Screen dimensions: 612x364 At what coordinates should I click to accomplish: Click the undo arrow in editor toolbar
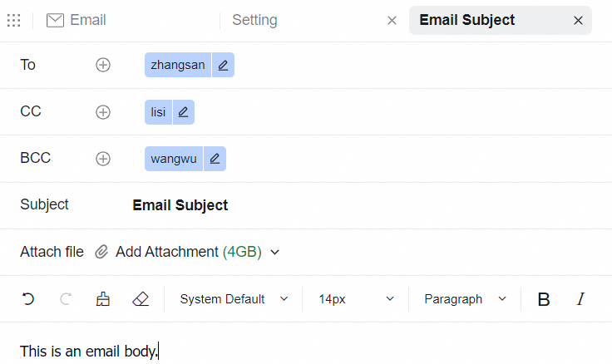tap(28, 299)
